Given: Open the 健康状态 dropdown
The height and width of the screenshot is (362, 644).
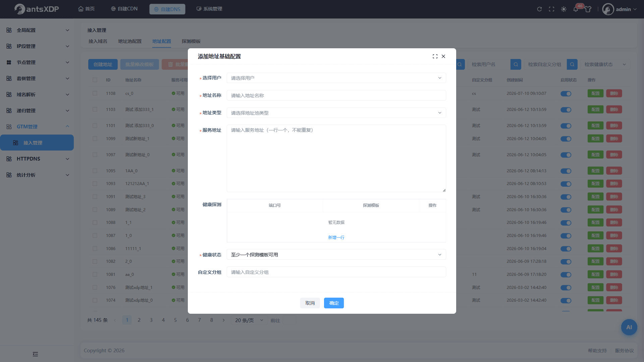Looking at the screenshot, I should pos(336,255).
